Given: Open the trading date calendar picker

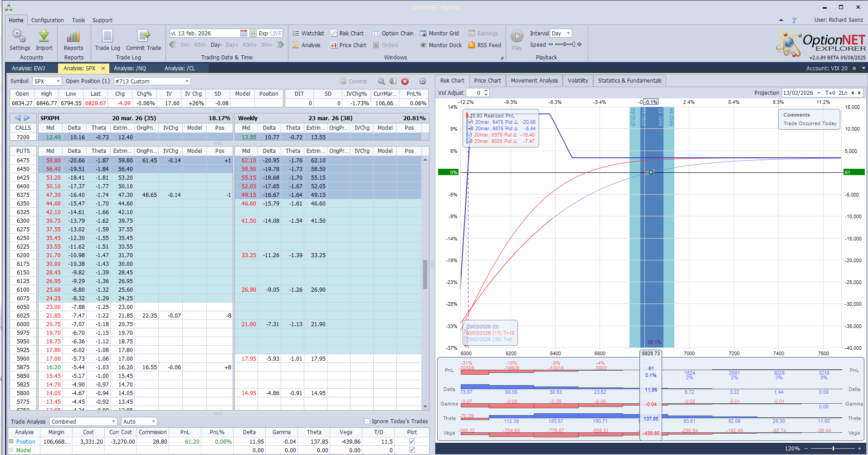Looking at the screenshot, I should [244, 33].
